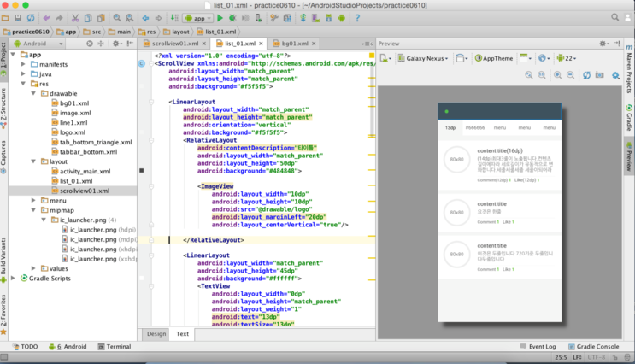Click the search magnifier at the toolbar's right end
This screenshot has height=364, width=635.
click(614, 17)
